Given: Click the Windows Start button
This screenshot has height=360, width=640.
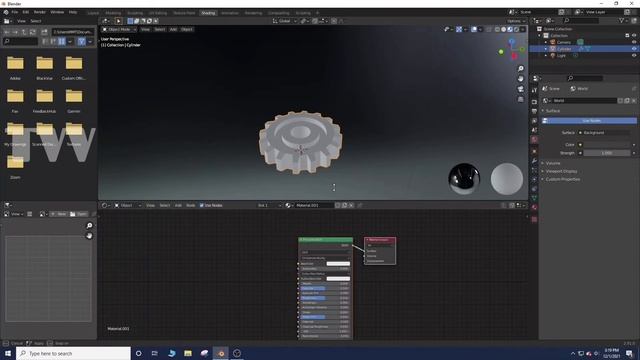Looking at the screenshot, I should click(8, 353).
